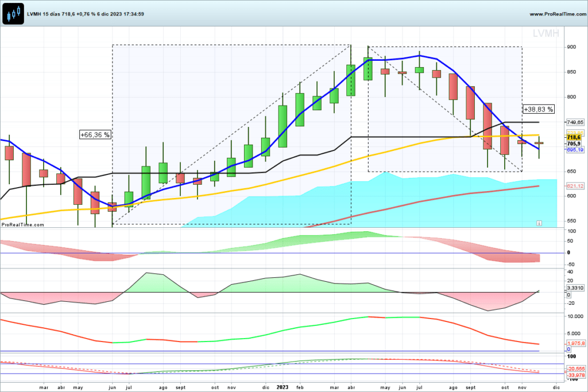Click the small info icon on price chart
The height and width of the screenshot is (392, 588).
[x=539, y=223]
